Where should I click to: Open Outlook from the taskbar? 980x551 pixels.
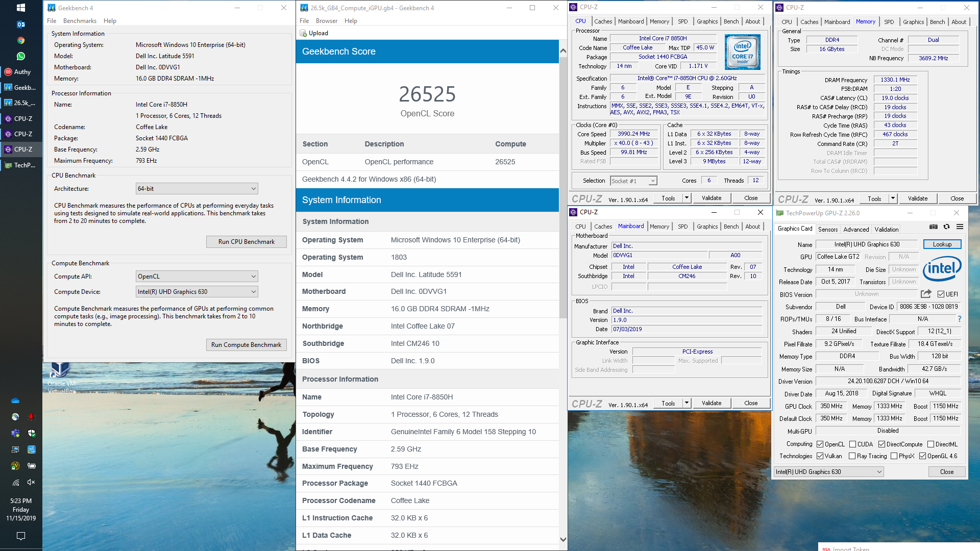click(21, 24)
